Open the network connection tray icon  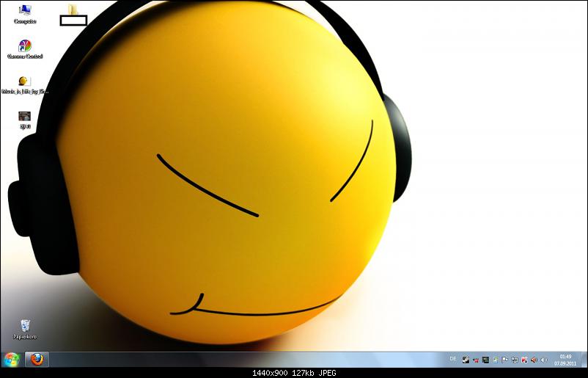click(514, 360)
